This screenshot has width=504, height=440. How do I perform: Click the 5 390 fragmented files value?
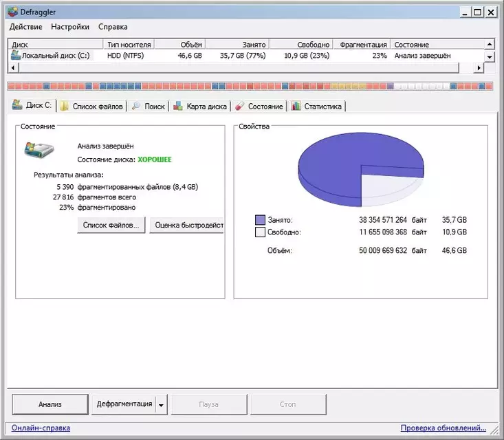[65, 187]
